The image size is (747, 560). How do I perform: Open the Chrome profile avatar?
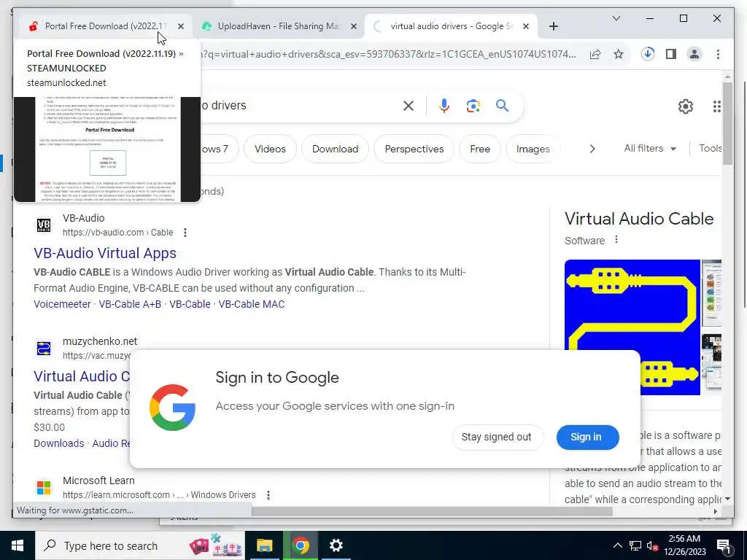[x=694, y=54]
